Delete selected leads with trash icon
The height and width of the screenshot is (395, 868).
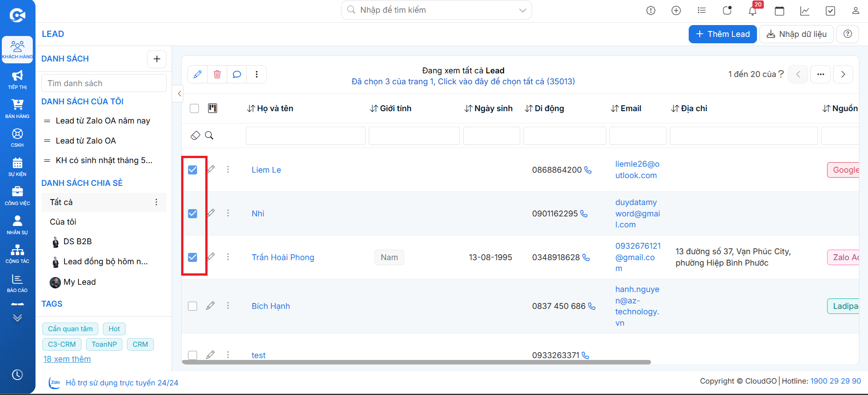[217, 74]
